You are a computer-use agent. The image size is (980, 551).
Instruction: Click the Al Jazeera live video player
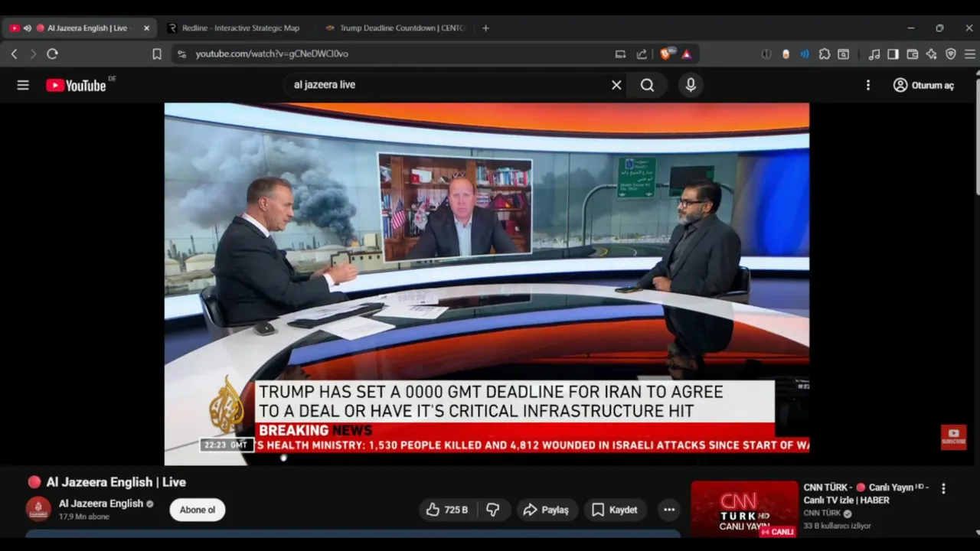click(x=486, y=284)
